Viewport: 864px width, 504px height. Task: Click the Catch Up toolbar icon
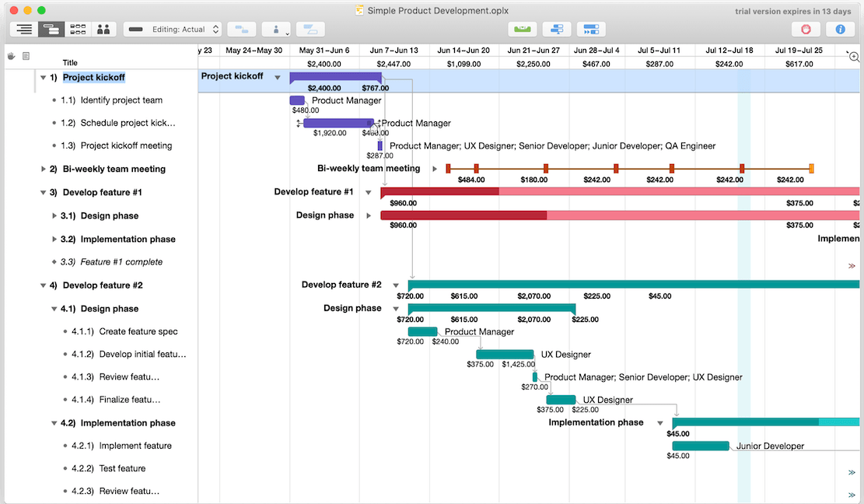pos(557,30)
